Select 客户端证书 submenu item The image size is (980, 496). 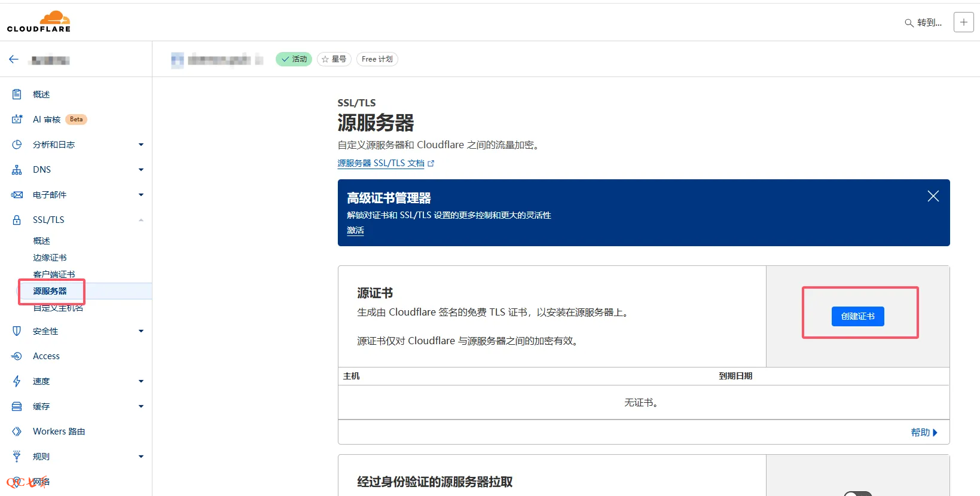pos(54,274)
